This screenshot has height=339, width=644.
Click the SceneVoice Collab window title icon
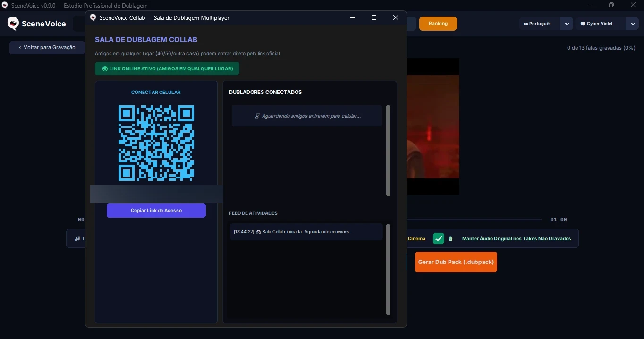coord(93,17)
